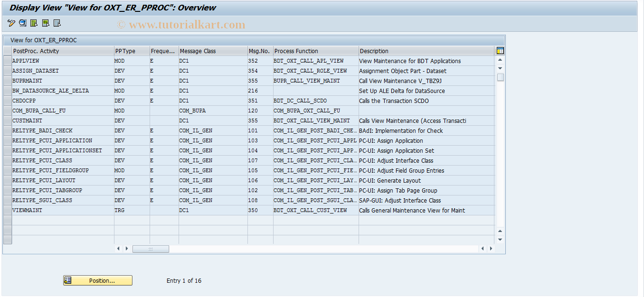Viewport: 644px width, 297px height.
Task: Click the Description column header
Action: tap(426, 51)
